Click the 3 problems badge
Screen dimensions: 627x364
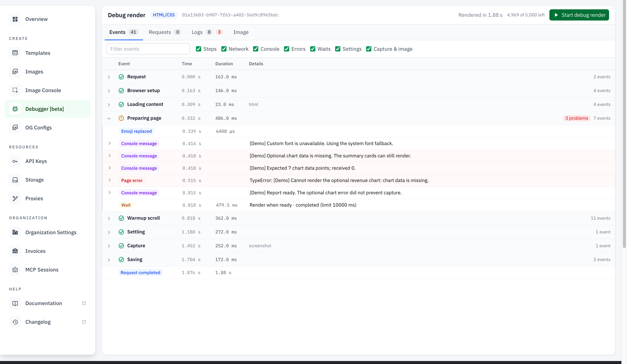tap(576, 118)
